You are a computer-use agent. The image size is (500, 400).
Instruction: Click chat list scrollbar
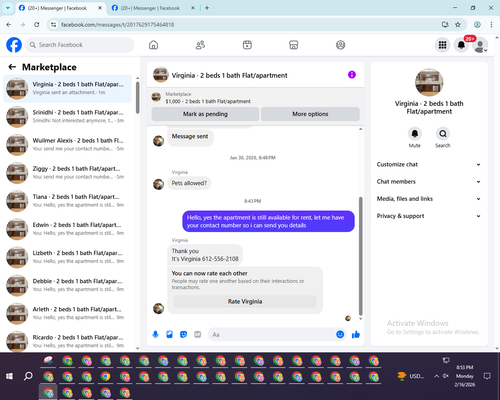click(137, 97)
